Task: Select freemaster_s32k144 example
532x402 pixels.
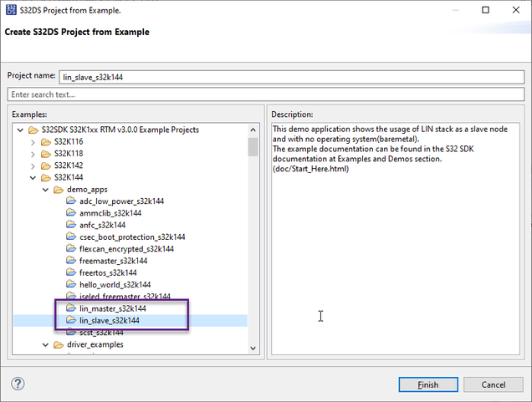Action: (x=113, y=261)
